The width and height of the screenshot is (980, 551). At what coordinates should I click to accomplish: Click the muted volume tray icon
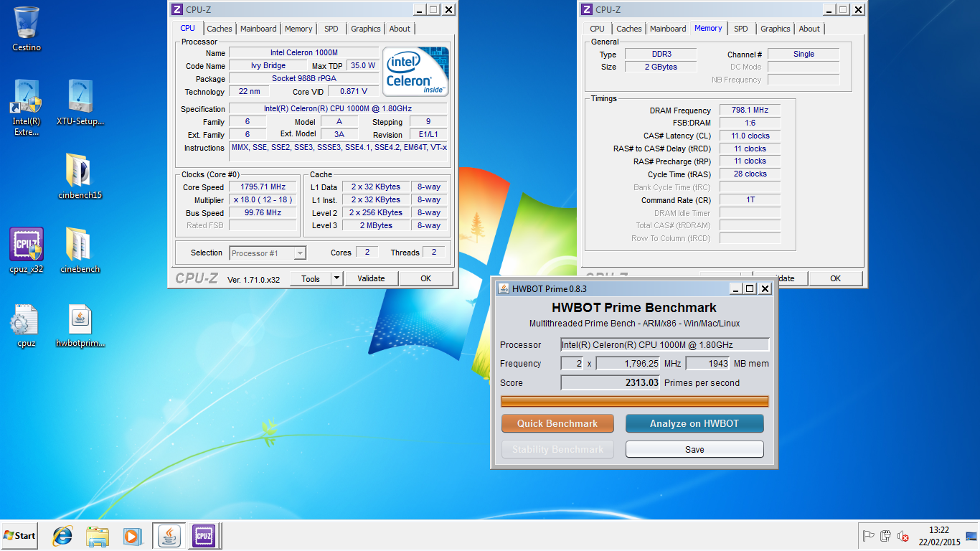click(x=904, y=536)
